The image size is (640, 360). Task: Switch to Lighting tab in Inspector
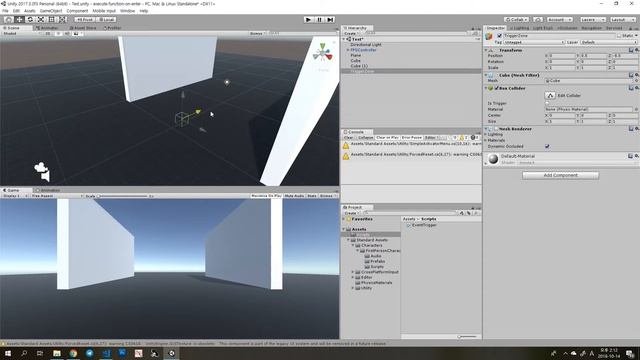(x=519, y=28)
